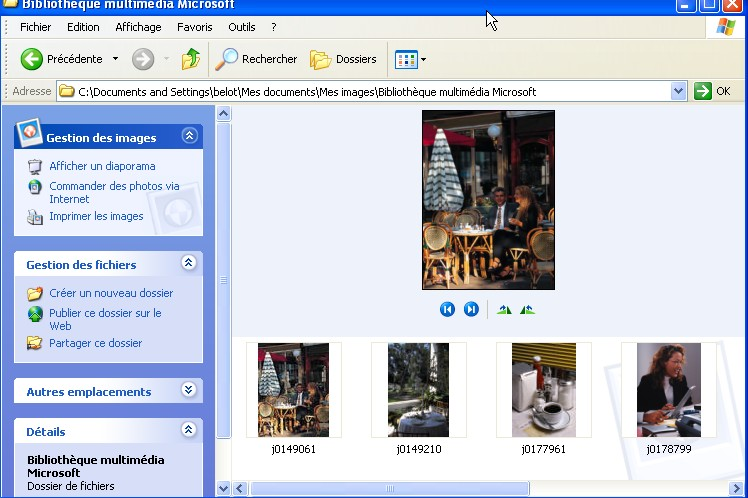Image resolution: width=748 pixels, height=498 pixels.
Task: Toggle the Dossiers folder pane
Action: [x=343, y=59]
